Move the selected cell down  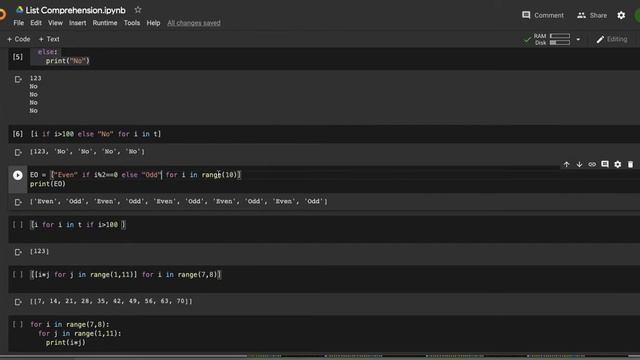click(x=579, y=164)
